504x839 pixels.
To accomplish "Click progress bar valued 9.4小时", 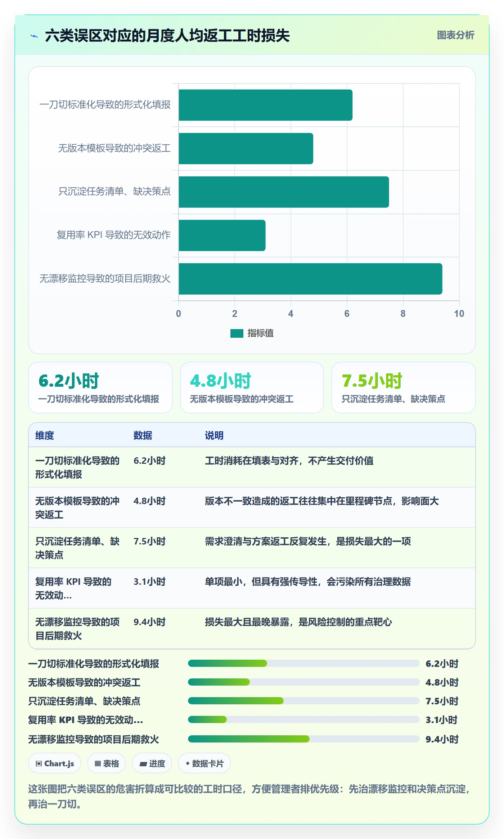I will (x=303, y=739).
